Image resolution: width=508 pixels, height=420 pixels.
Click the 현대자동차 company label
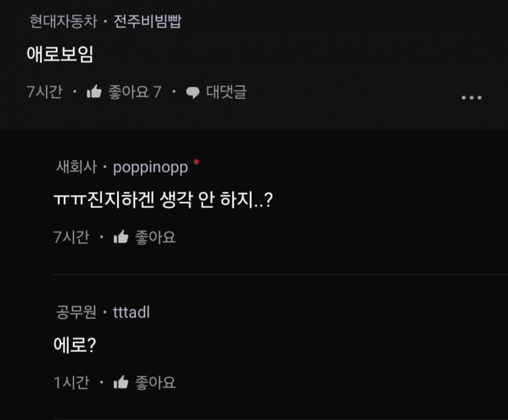(x=63, y=22)
